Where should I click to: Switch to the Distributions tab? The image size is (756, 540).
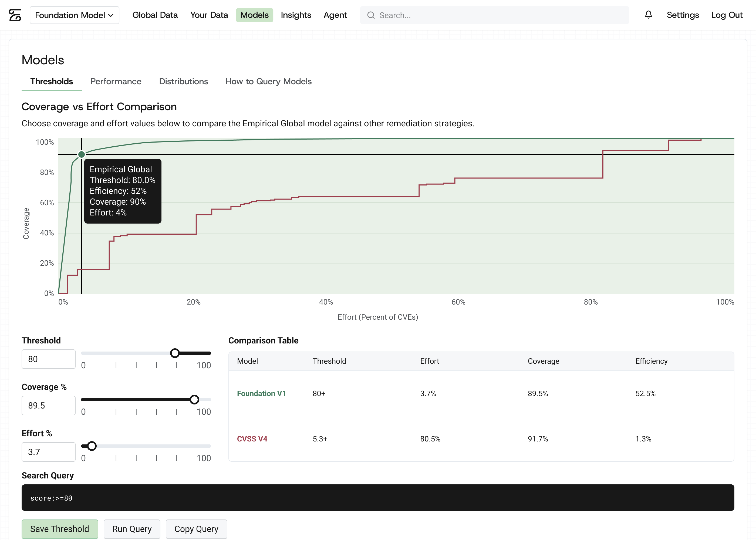(184, 82)
